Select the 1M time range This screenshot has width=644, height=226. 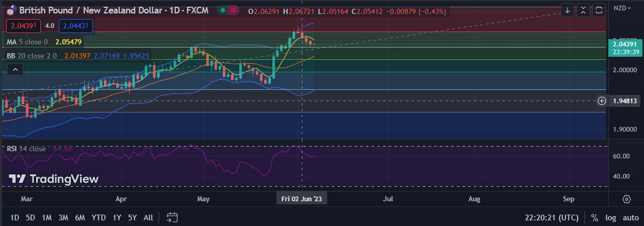point(47,218)
